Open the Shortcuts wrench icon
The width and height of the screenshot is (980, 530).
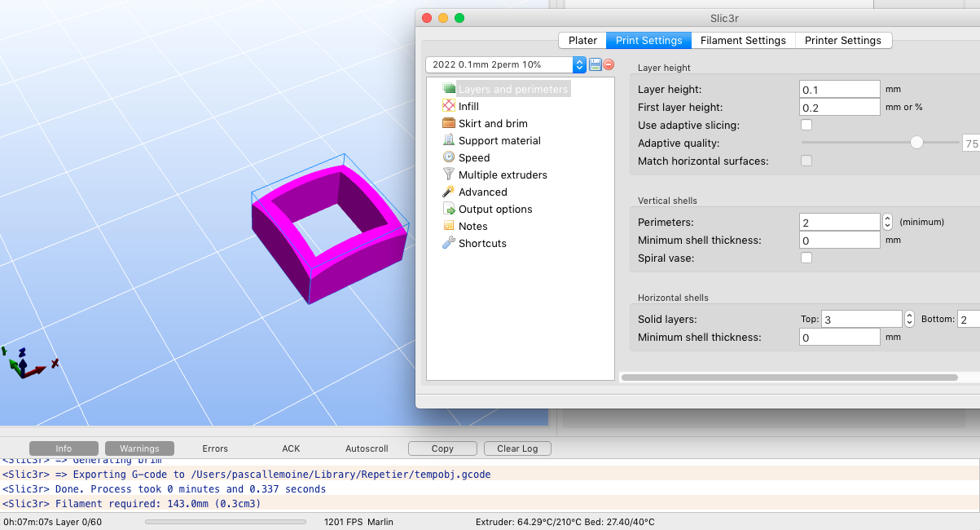[x=449, y=243]
